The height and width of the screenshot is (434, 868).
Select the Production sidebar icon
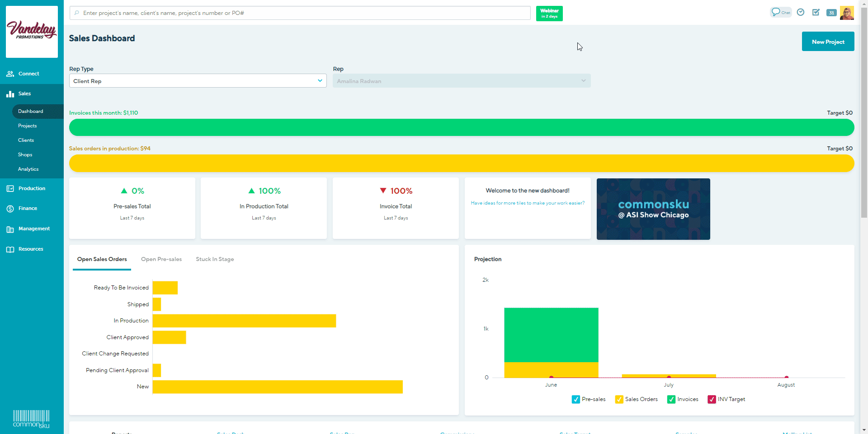(10, 188)
